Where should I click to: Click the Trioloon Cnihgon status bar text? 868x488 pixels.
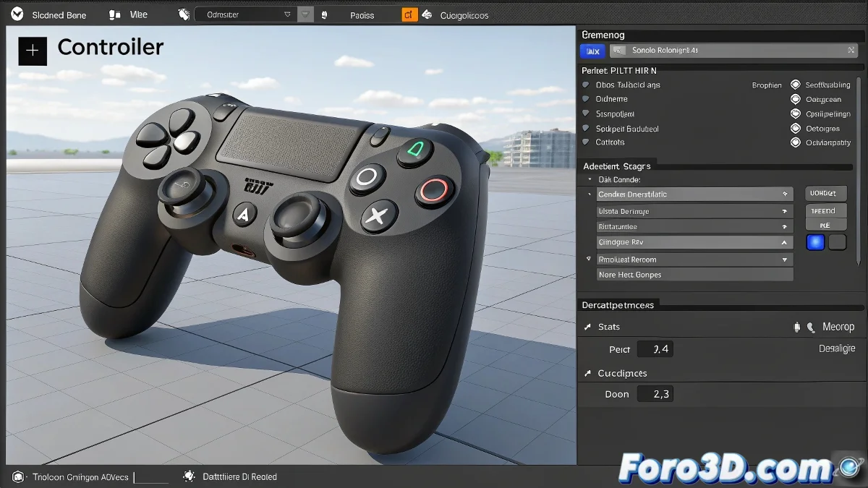coord(80,476)
